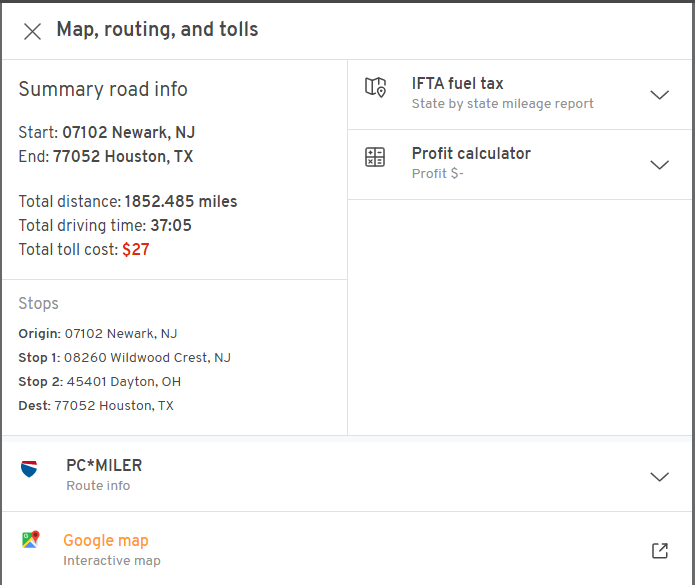The width and height of the screenshot is (695, 585).
Task: Open Google map external link icon
Action: click(659, 551)
